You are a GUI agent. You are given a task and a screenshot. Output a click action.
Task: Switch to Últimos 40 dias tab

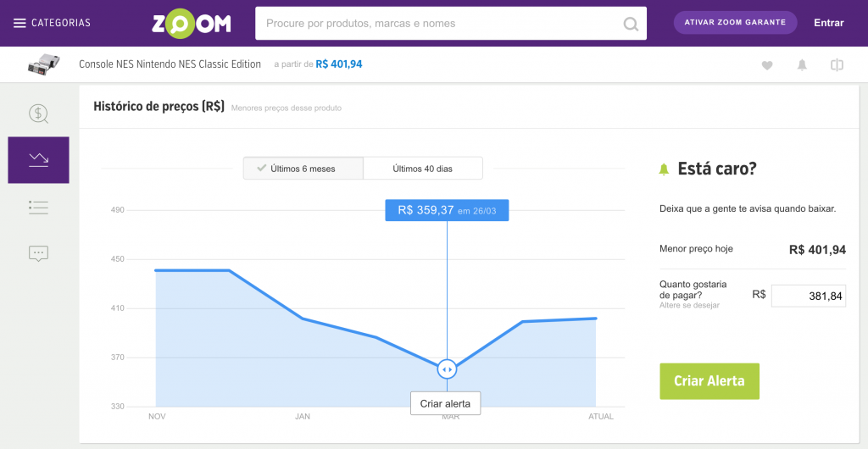pos(422,169)
